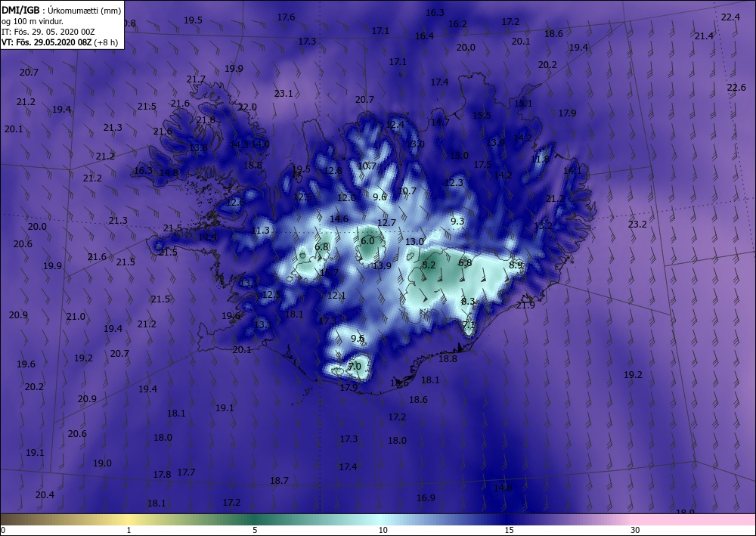Click the map value 17.7

(x=186, y=472)
